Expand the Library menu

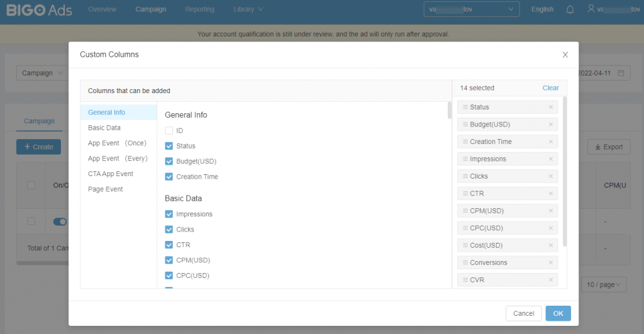247,9
